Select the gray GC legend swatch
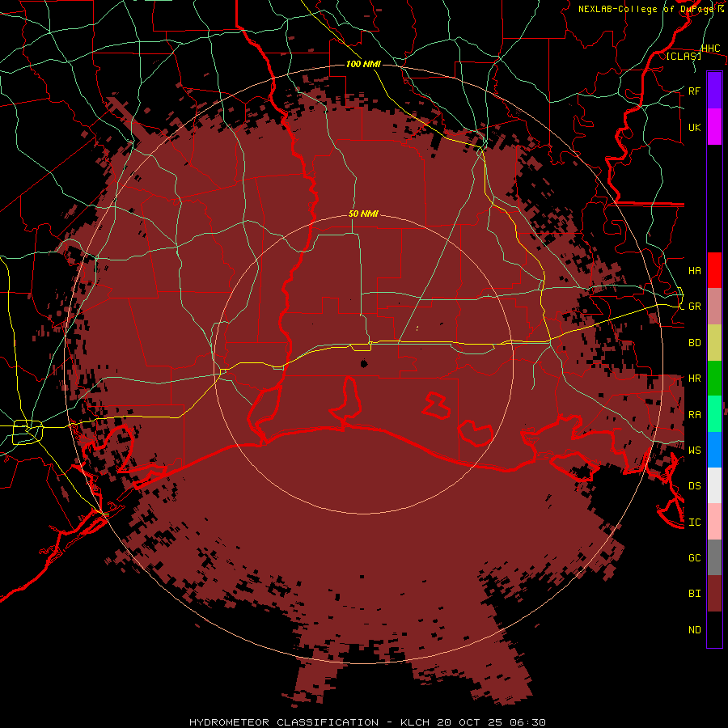The height and width of the screenshot is (728, 728). pos(714,557)
